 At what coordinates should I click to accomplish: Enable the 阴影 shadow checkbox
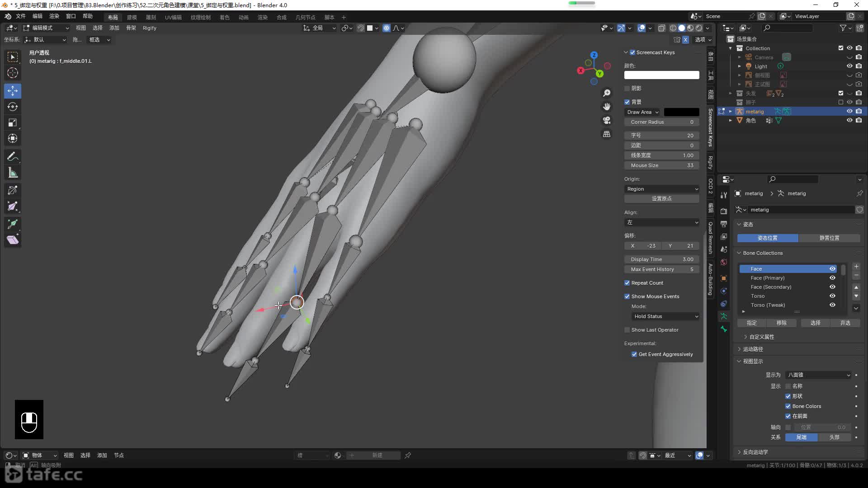pos(627,89)
